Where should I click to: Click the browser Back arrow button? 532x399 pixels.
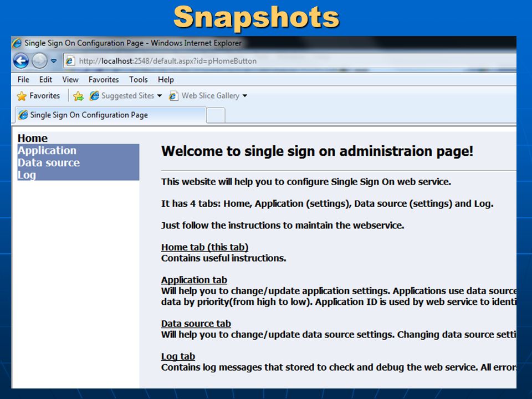tap(21, 61)
